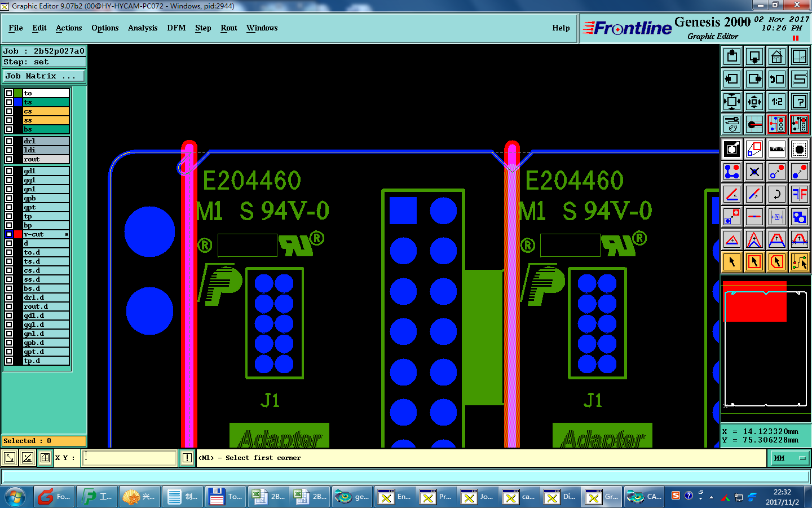This screenshot has height=508, width=812.
Task: Toggle the 'rout' layer checkbox
Action: click(x=9, y=159)
